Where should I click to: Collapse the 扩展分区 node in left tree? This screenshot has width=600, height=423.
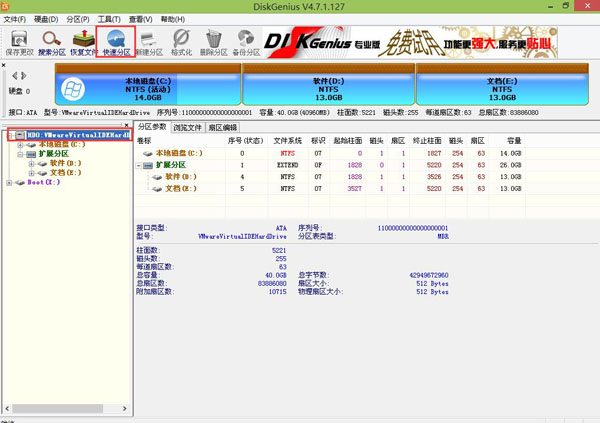(x=20, y=154)
